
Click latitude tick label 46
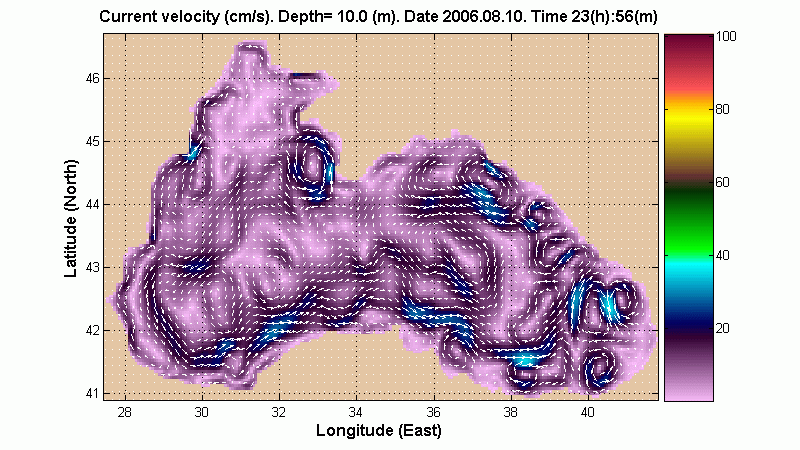tap(93, 79)
